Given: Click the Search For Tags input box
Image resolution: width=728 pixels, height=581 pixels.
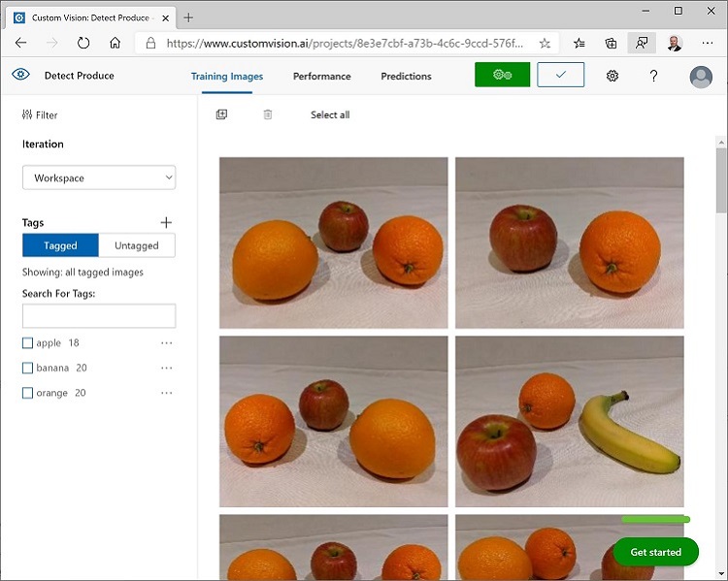Looking at the screenshot, I should click(x=99, y=316).
